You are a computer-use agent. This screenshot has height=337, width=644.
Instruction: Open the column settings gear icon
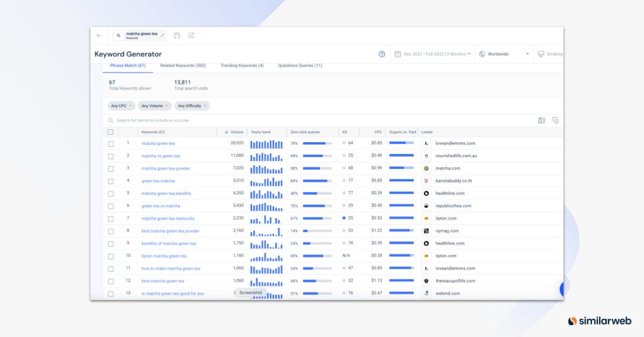coord(555,121)
